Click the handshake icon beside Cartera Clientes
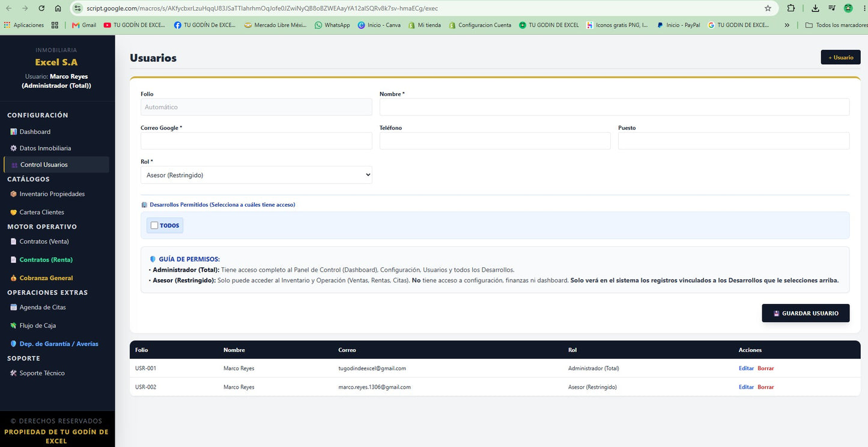868x447 pixels. pos(14,212)
